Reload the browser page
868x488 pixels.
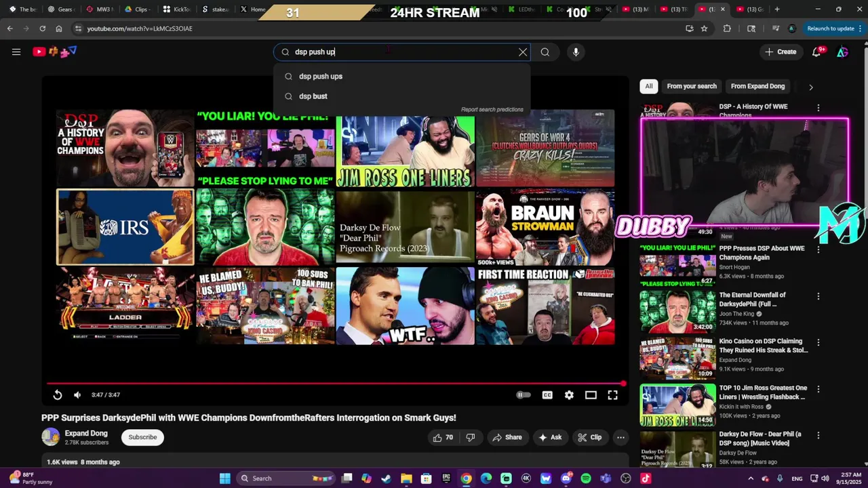click(42, 28)
